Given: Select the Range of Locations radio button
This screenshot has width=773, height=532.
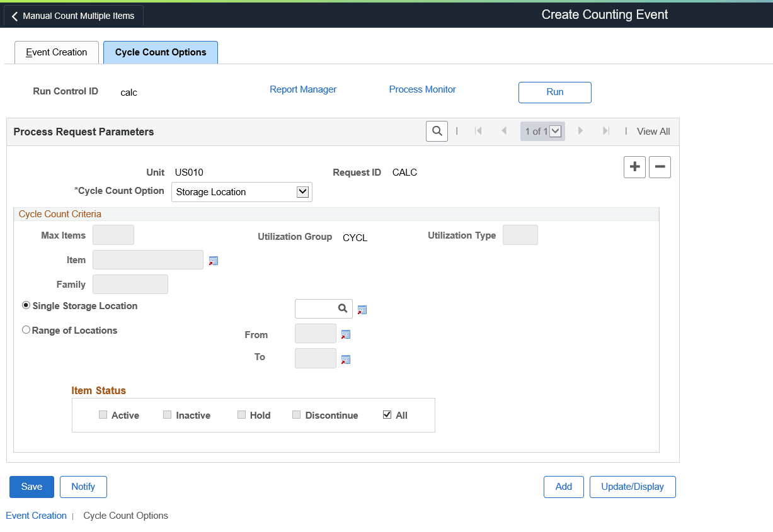Looking at the screenshot, I should click(x=26, y=329).
